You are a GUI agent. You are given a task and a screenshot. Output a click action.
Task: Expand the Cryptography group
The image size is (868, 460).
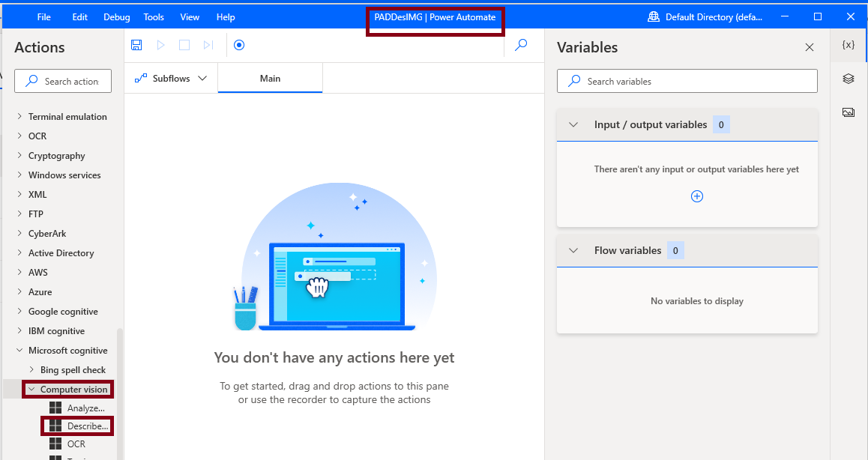tap(20, 156)
